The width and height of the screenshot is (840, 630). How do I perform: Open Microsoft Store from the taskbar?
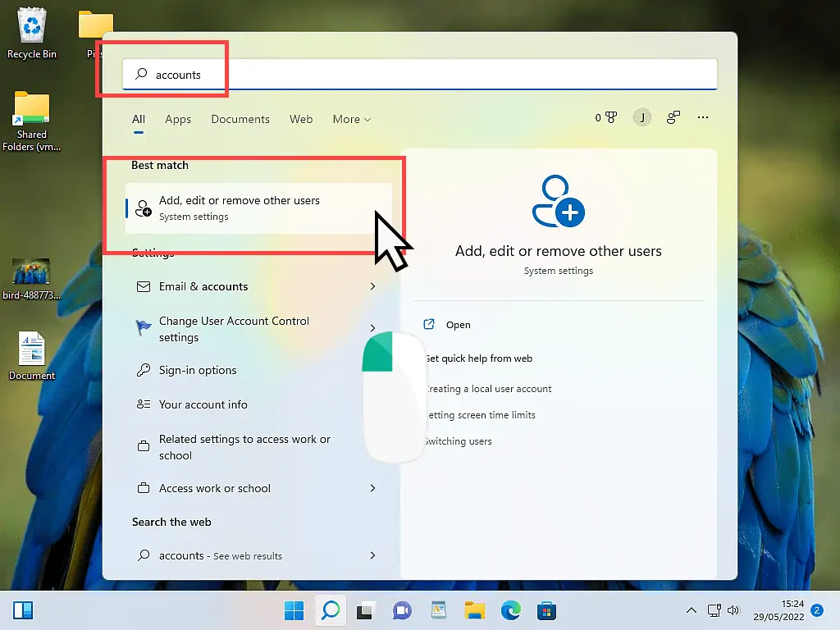[546, 610]
